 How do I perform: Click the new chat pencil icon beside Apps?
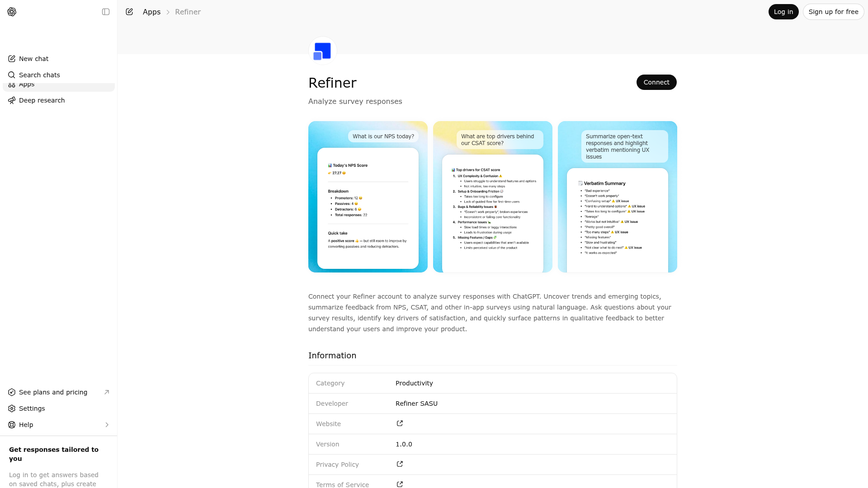[129, 12]
